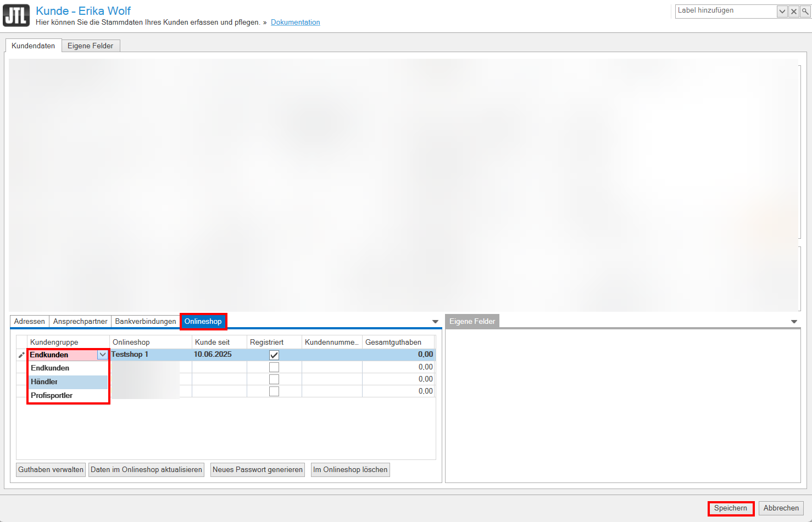Open the Dokumentation link
The width and height of the screenshot is (812, 522).
pyautogui.click(x=295, y=23)
